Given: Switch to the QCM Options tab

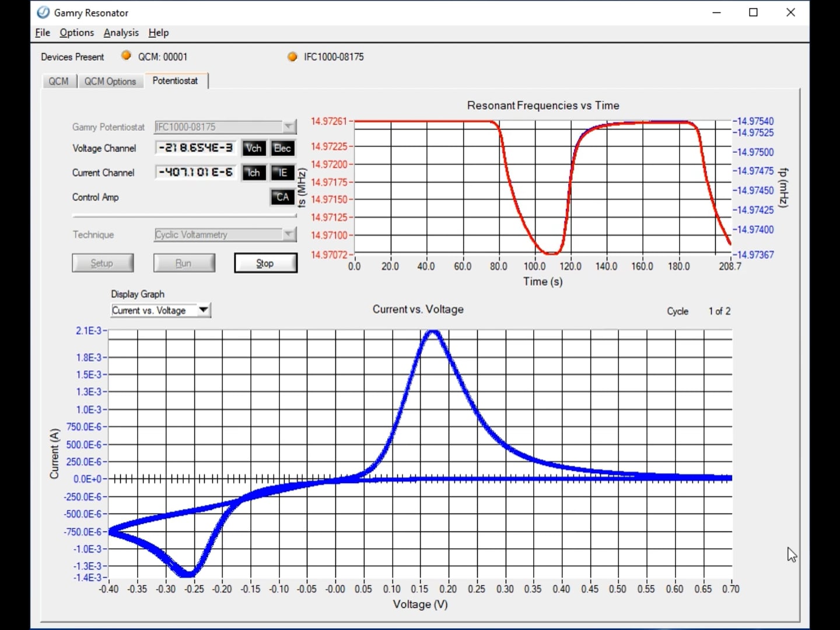Looking at the screenshot, I should 110,81.
